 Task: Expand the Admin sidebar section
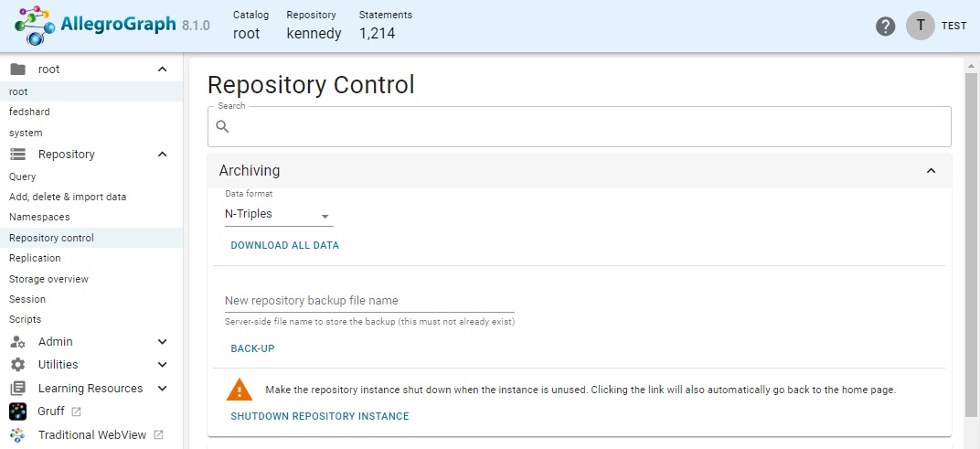coord(162,342)
